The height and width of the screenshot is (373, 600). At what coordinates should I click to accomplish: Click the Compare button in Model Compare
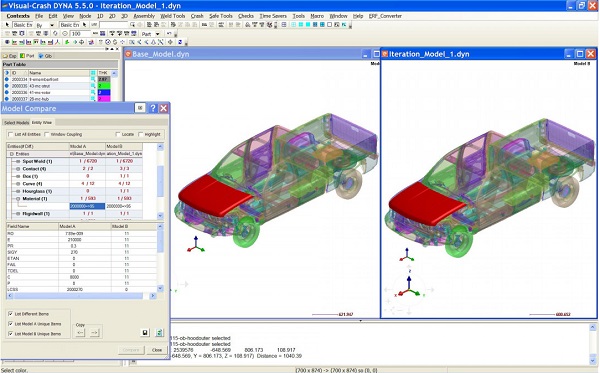(131, 350)
